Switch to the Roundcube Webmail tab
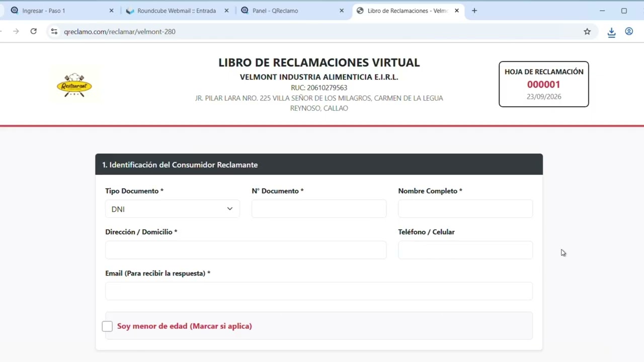The width and height of the screenshot is (644, 362). tap(177, 11)
